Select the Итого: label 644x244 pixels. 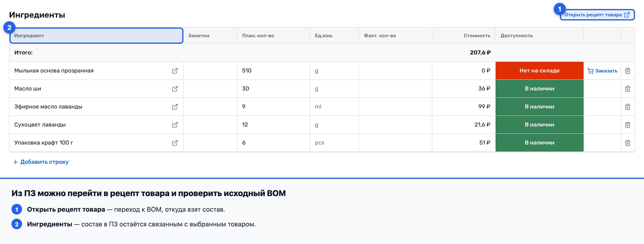click(23, 53)
